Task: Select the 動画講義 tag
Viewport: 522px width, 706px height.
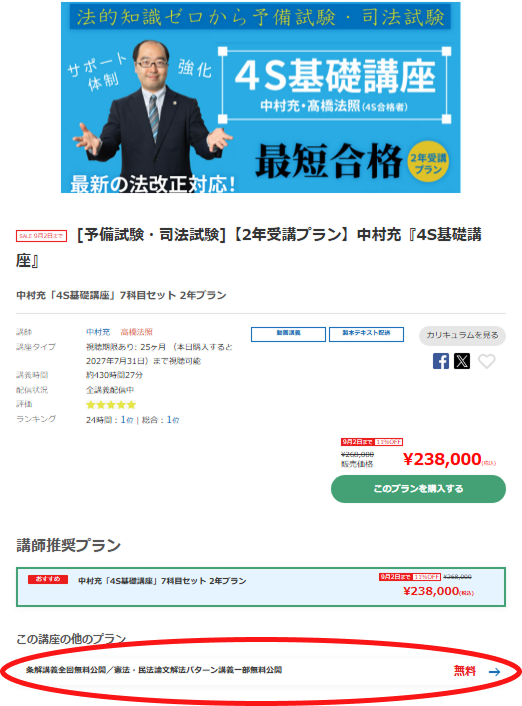Action: coord(288,334)
